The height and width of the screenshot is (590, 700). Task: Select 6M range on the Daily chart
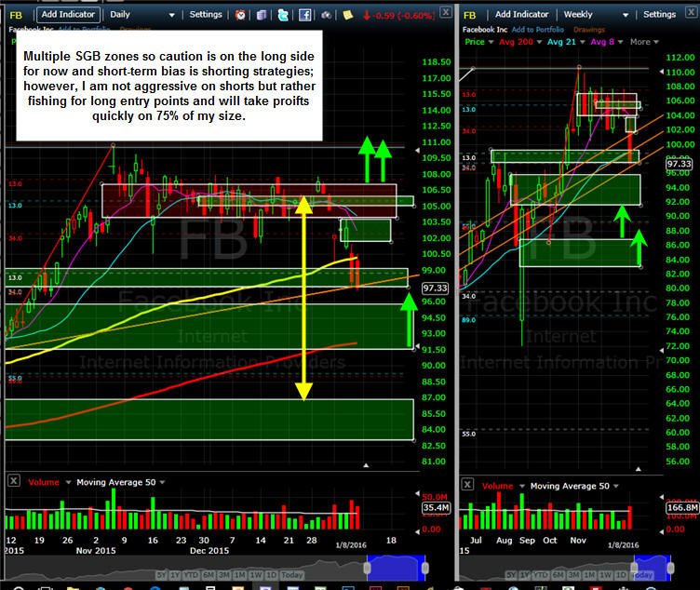click(208, 575)
